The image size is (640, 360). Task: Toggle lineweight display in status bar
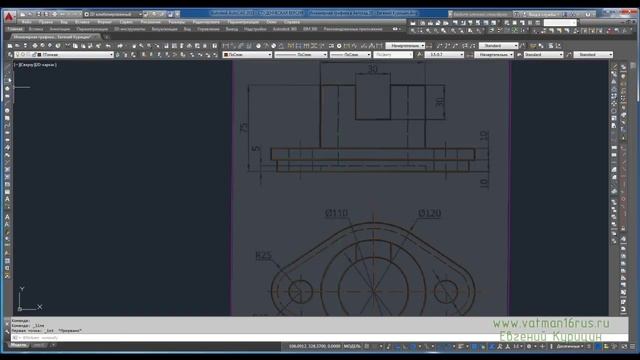point(460,347)
